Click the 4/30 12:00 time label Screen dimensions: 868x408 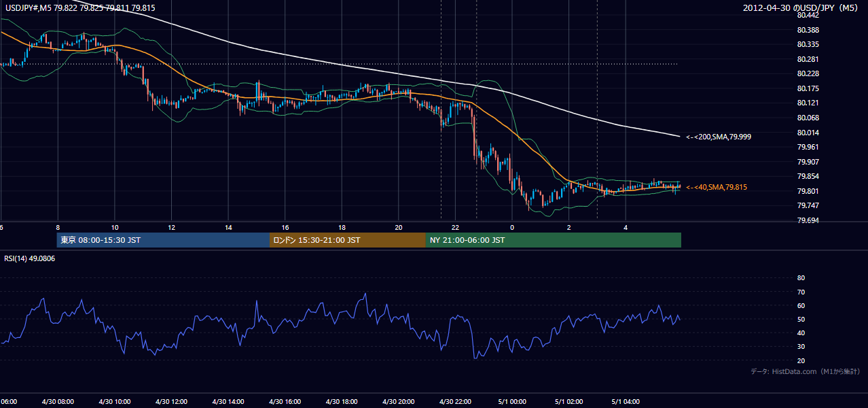click(171, 401)
